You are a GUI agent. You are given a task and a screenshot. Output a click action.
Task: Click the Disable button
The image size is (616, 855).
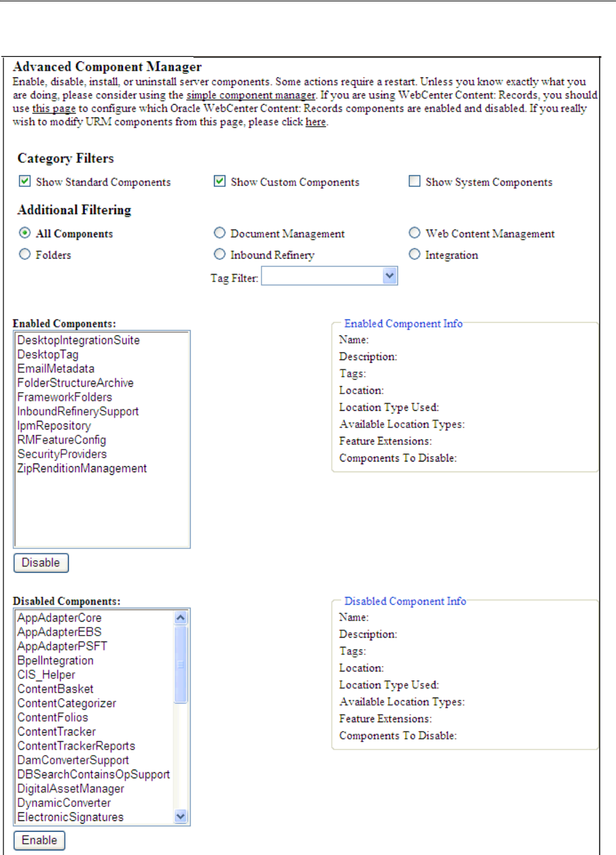click(41, 562)
